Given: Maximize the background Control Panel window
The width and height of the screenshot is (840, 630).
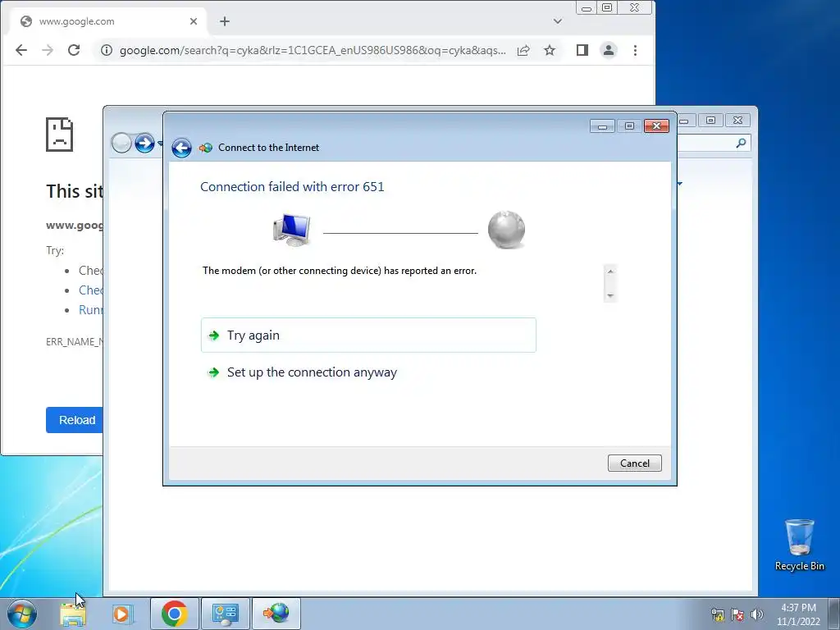Looking at the screenshot, I should [x=711, y=121].
